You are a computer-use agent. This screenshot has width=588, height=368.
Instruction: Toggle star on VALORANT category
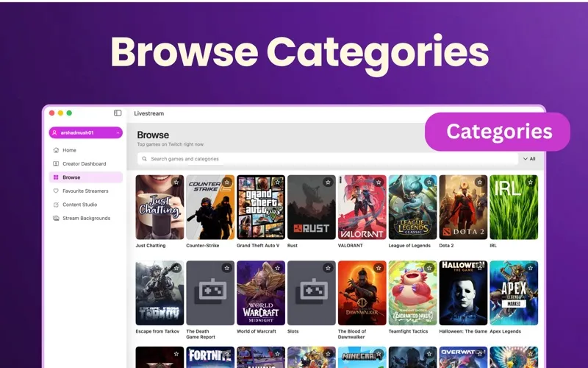[379, 182]
